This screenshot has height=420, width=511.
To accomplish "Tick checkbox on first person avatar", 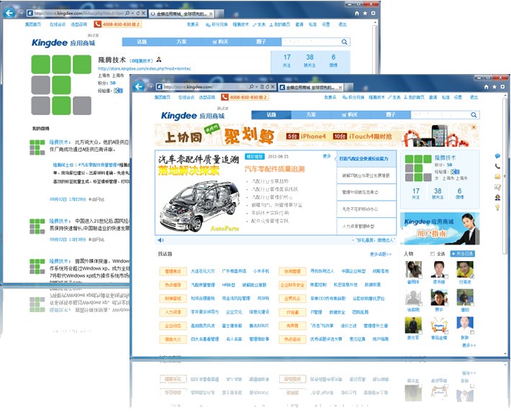I will point(420,277).
